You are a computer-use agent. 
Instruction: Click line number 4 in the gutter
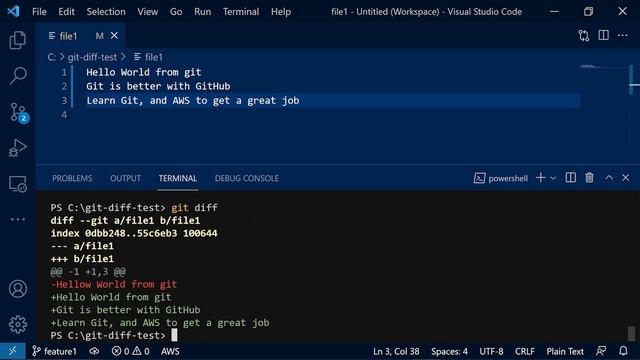pyautogui.click(x=64, y=115)
